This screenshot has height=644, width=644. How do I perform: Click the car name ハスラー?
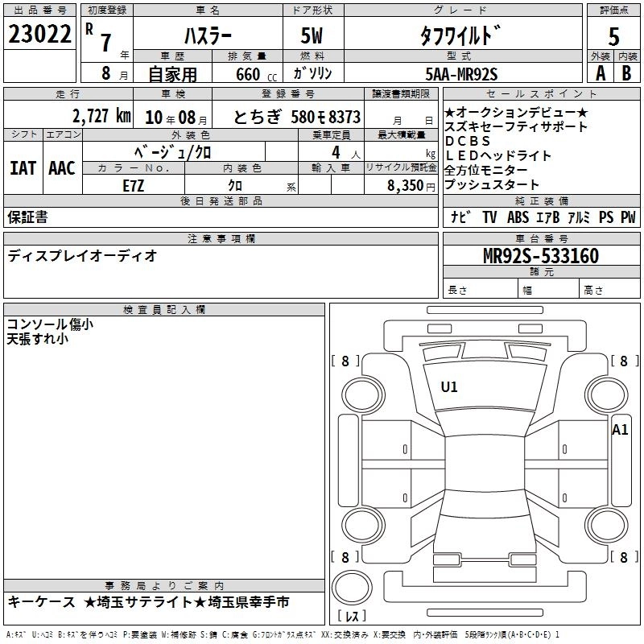pos(208,36)
